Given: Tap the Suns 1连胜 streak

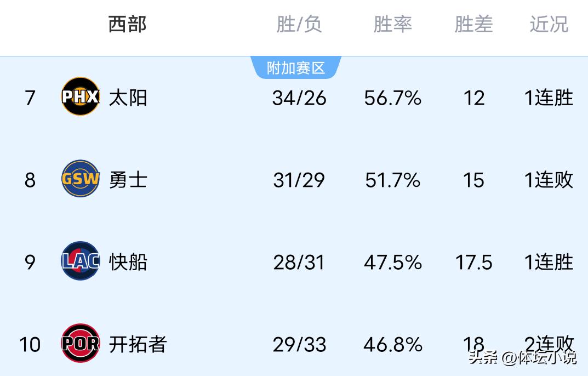Looking at the screenshot, I should tap(549, 98).
